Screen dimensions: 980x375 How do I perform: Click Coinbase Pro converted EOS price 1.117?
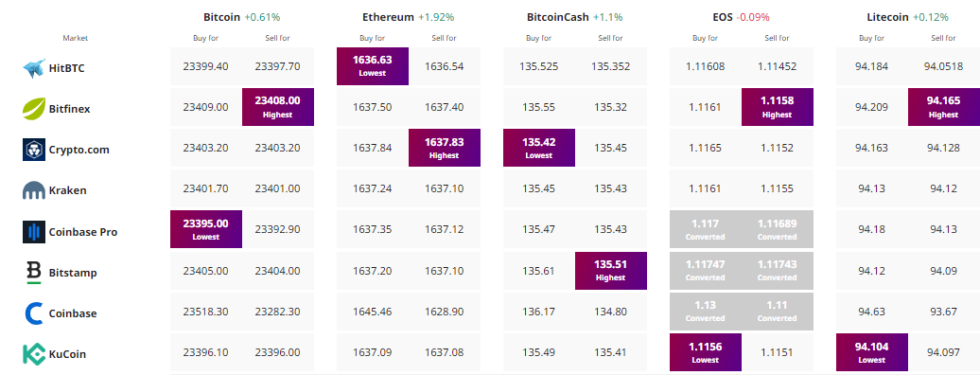[x=706, y=229]
